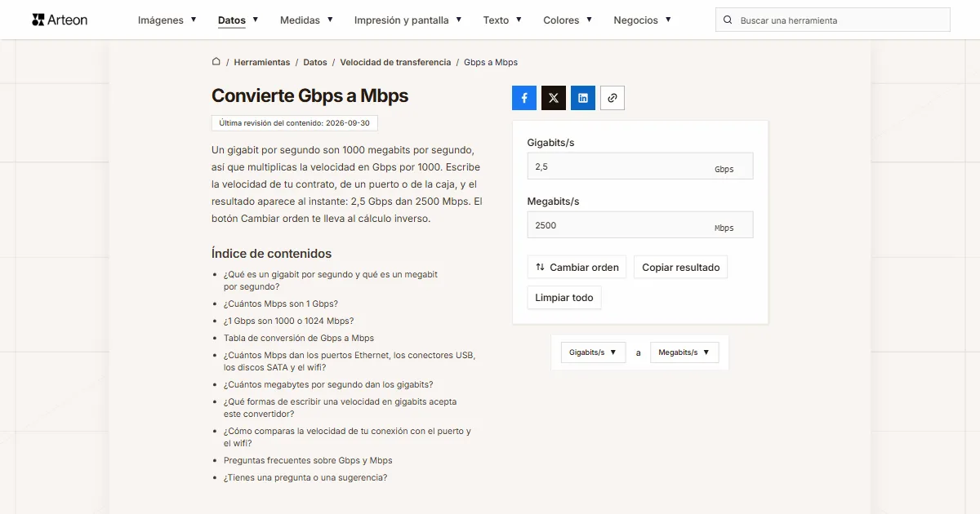Screen dimensions: 980x514
Task: Jump to formas de escribir una velocidad section
Action: pyautogui.click(x=341, y=408)
